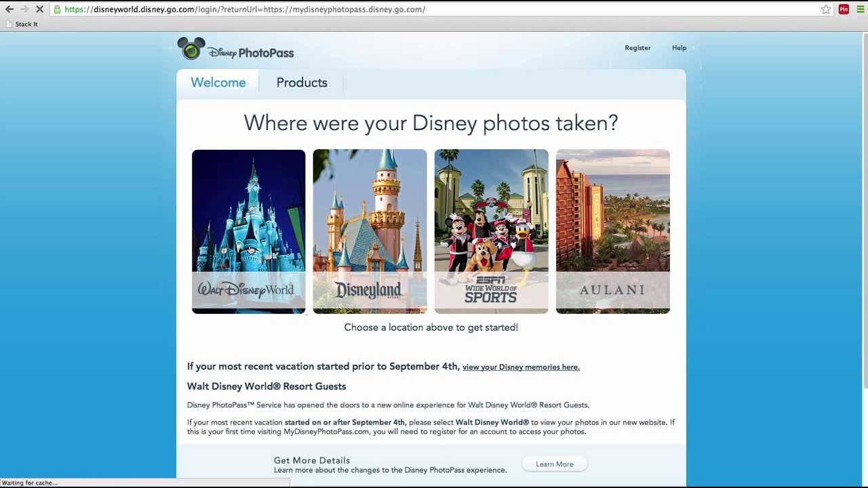Open the Pinterest Pin extension
The width and height of the screenshot is (868, 488).
(x=844, y=9)
